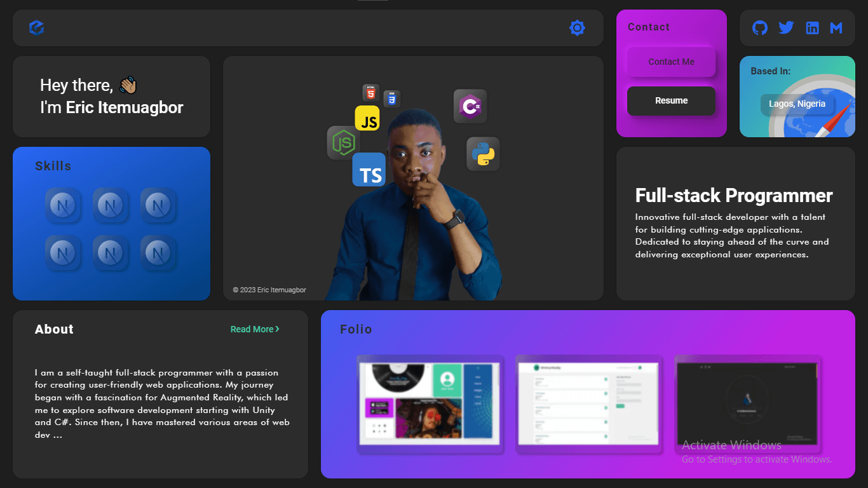
Task: Click the HTML5 badge icon
Action: [x=370, y=93]
